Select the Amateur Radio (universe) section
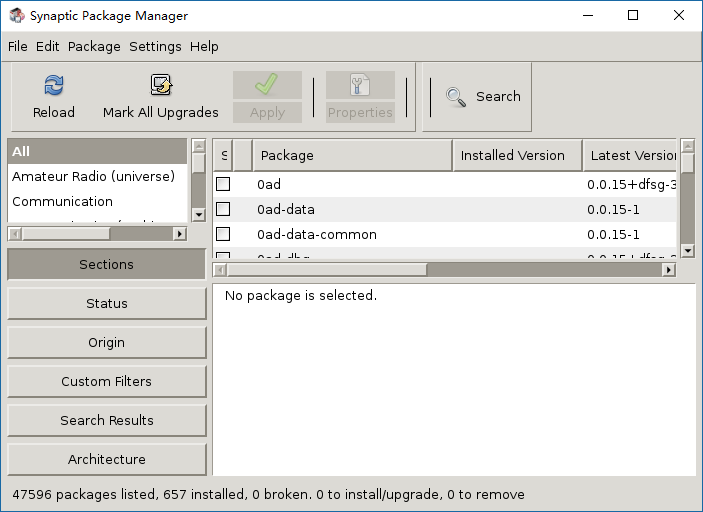This screenshot has height=512, width=703. pos(93,177)
